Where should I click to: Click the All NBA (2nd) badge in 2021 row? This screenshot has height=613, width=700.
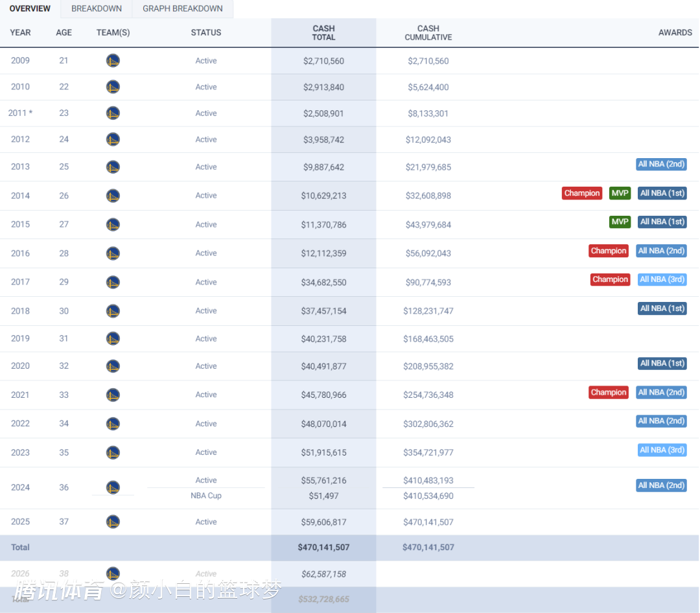tap(661, 393)
